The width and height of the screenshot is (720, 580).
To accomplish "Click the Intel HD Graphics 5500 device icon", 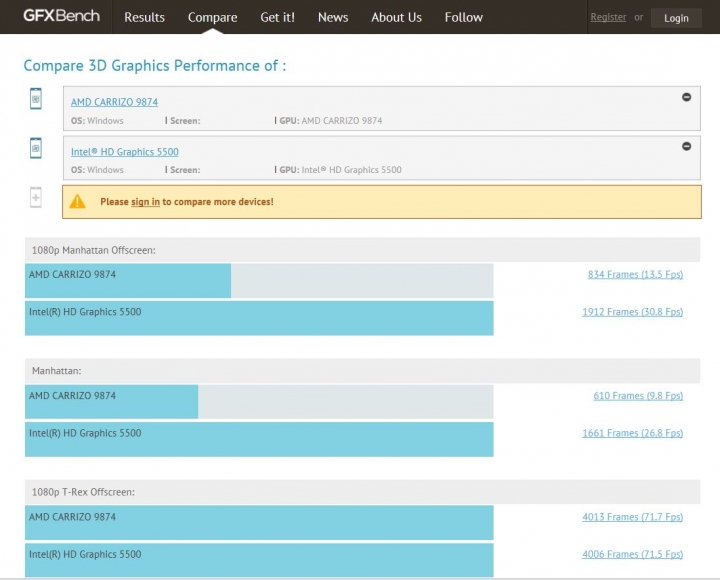I will (36, 148).
